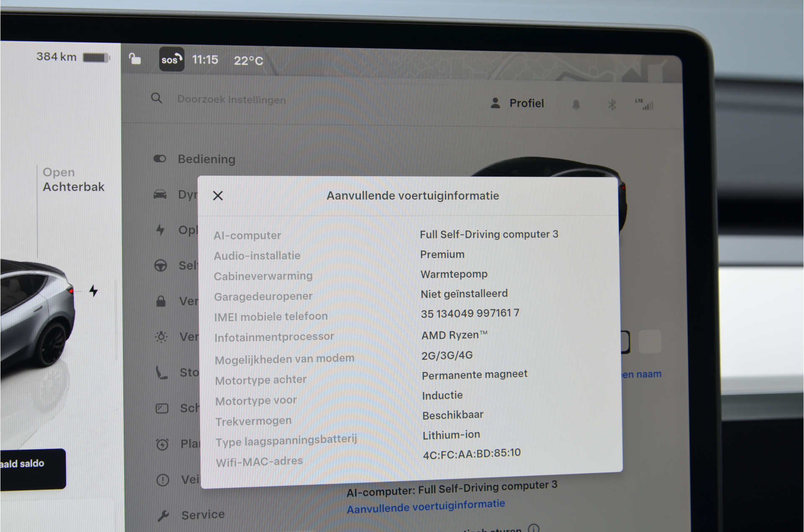The width and height of the screenshot is (804, 532).
Task: Tap the Niet geïnstalleerd garage opener value
Action: tap(464, 294)
